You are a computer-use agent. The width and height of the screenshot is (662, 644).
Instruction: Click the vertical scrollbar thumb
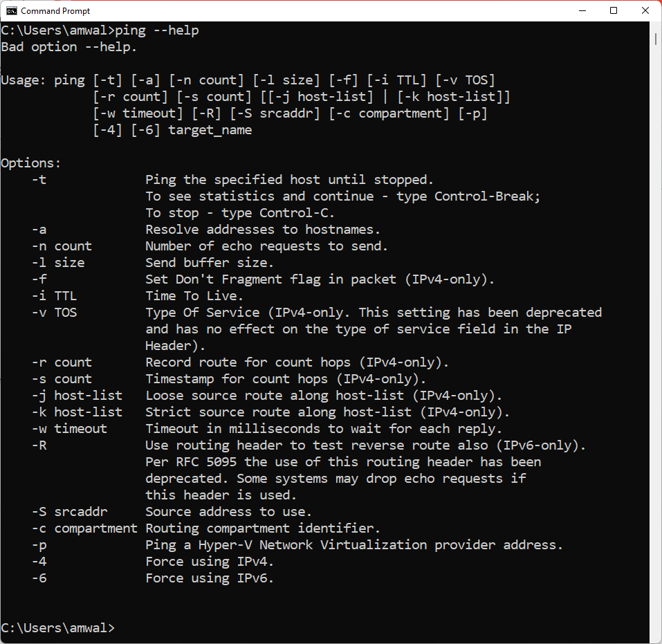tap(656, 39)
